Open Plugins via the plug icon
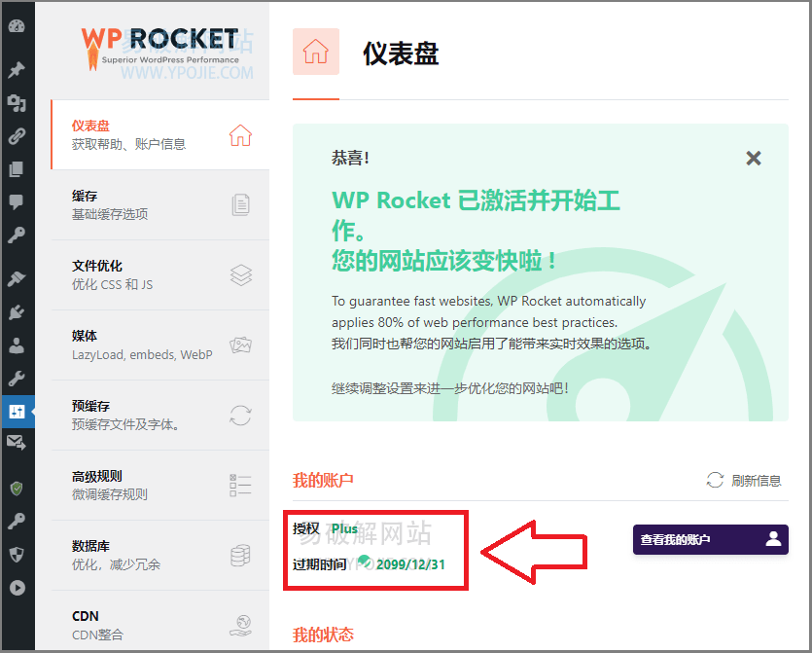 [17, 312]
